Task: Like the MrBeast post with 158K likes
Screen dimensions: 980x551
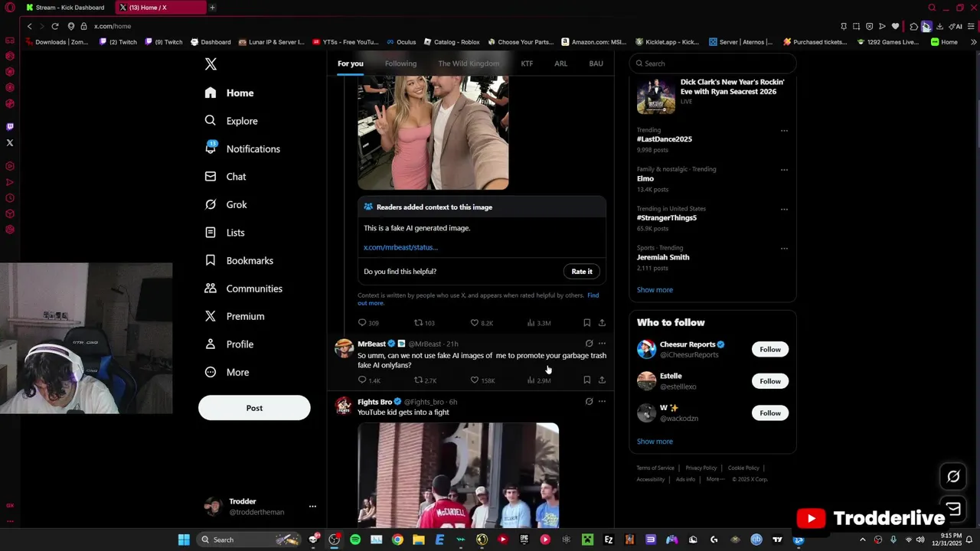Action: click(x=474, y=380)
